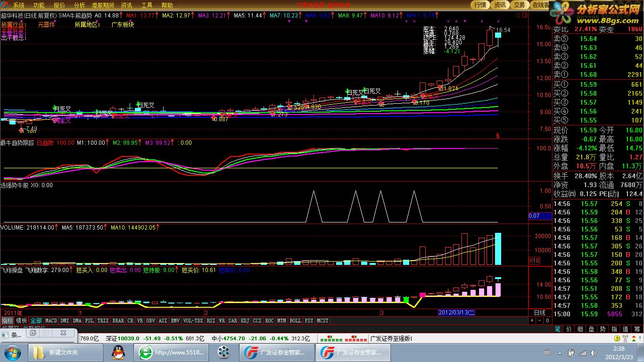Switch to the WR indicator

pyautogui.click(x=222, y=321)
